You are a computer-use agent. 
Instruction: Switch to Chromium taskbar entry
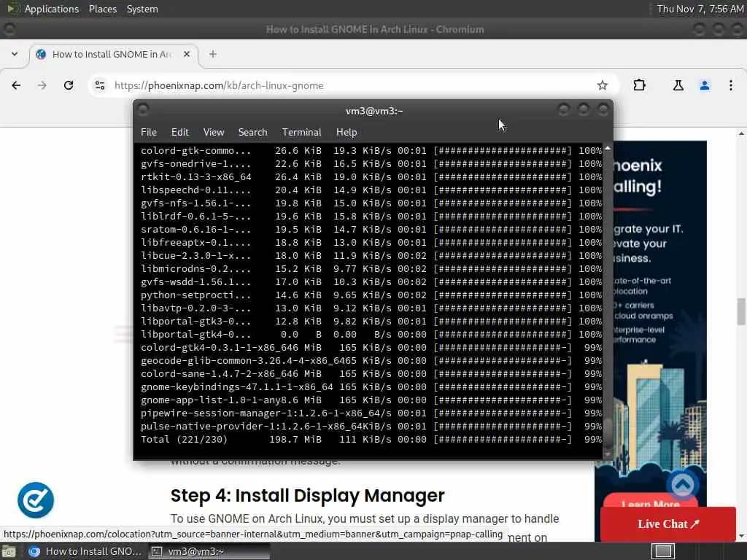[x=85, y=551]
